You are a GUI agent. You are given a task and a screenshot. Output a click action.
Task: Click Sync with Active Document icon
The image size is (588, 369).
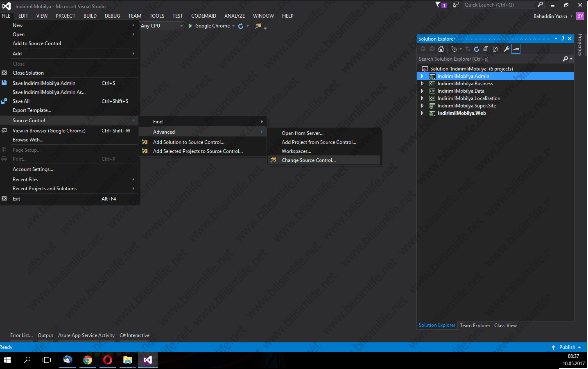(x=468, y=49)
